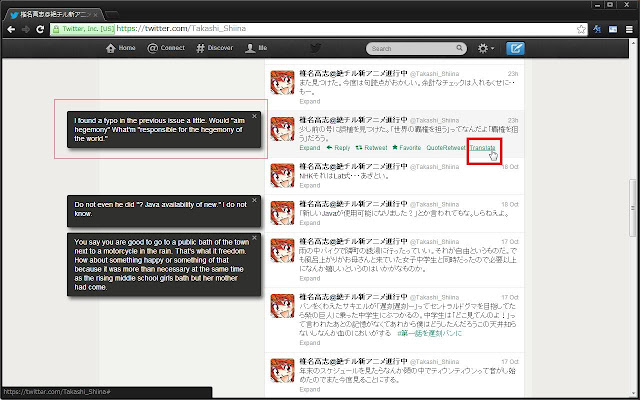Expand the first tweet dated 23h
The width and height of the screenshot is (640, 400).
tap(310, 101)
